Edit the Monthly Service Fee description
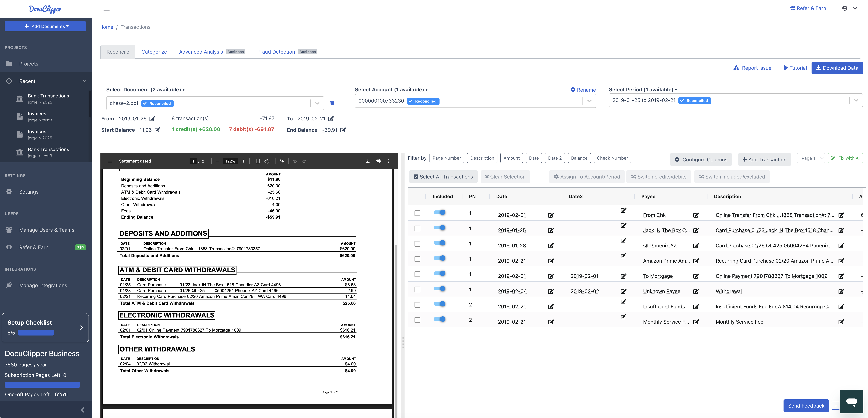The image size is (868, 418). [x=841, y=322]
